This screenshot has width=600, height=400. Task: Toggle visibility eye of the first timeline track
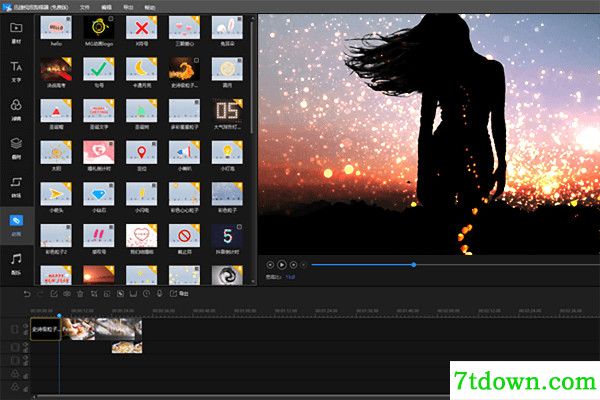[x=26, y=327]
